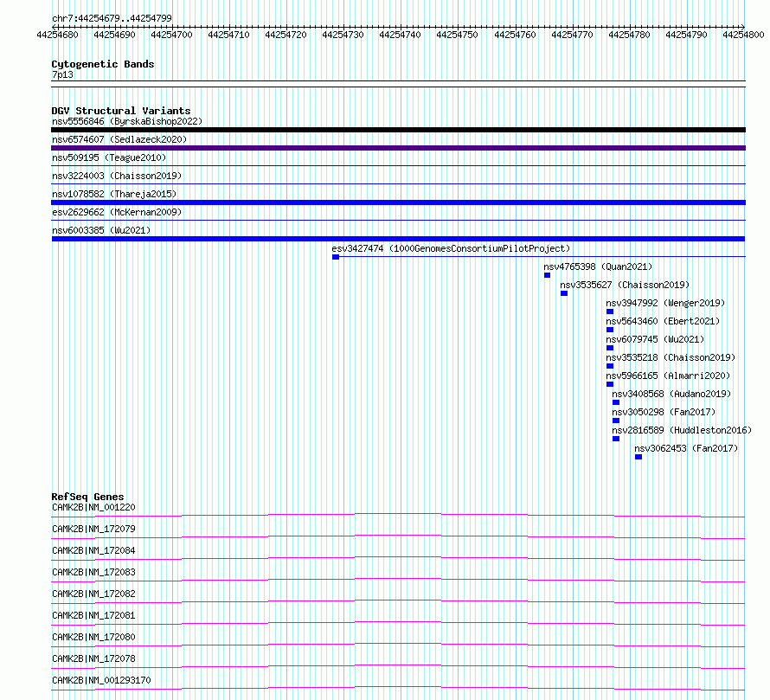This screenshot has width=770, height=700.
Task: Click the CAMK2B|NM_001293170 transcript label
Action: [101, 680]
